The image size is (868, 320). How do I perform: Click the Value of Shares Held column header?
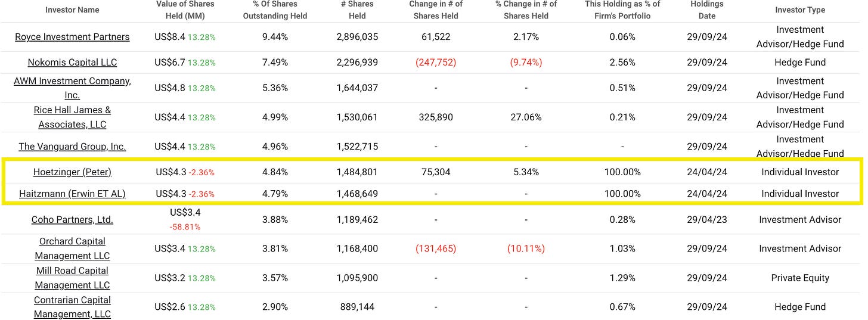[187, 10]
